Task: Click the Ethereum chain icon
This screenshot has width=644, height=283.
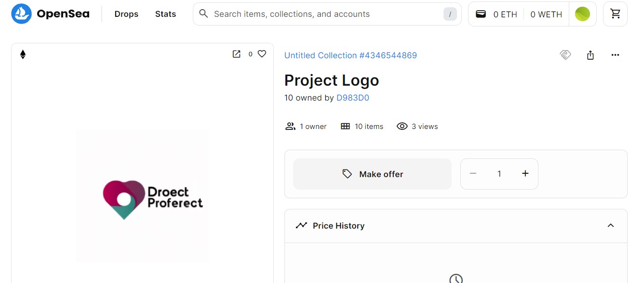Action: click(x=23, y=54)
